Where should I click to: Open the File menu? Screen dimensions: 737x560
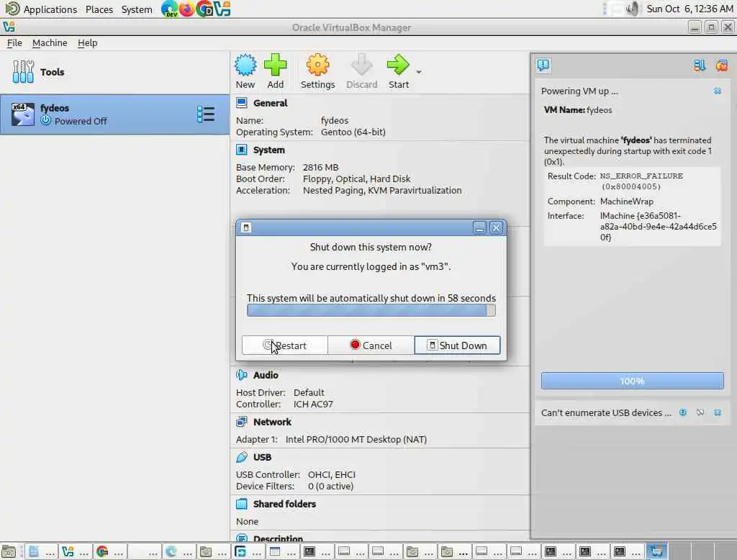pyautogui.click(x=14, y=42)
